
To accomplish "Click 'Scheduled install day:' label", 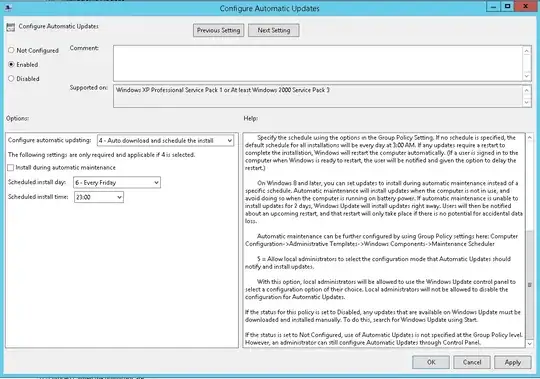I will (x=37, y=182).
